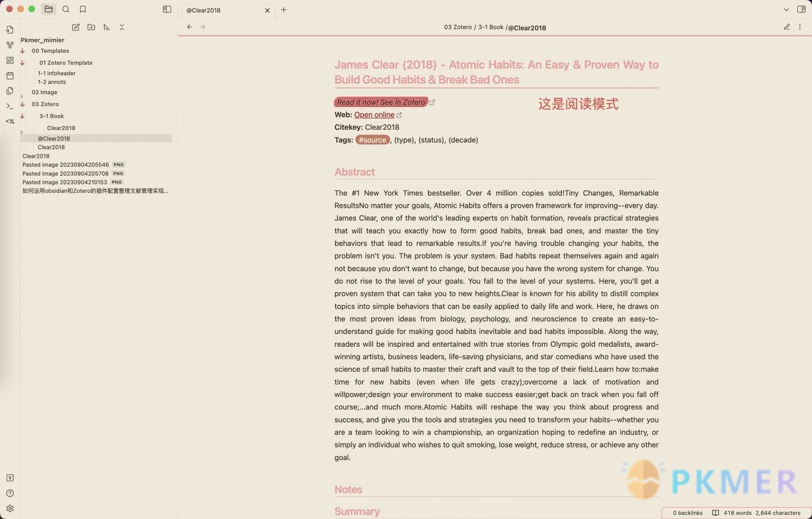Open the command palette ribbon icon
Screen dimensions: 812x519
pyautogui.click(x=10, y=106)
